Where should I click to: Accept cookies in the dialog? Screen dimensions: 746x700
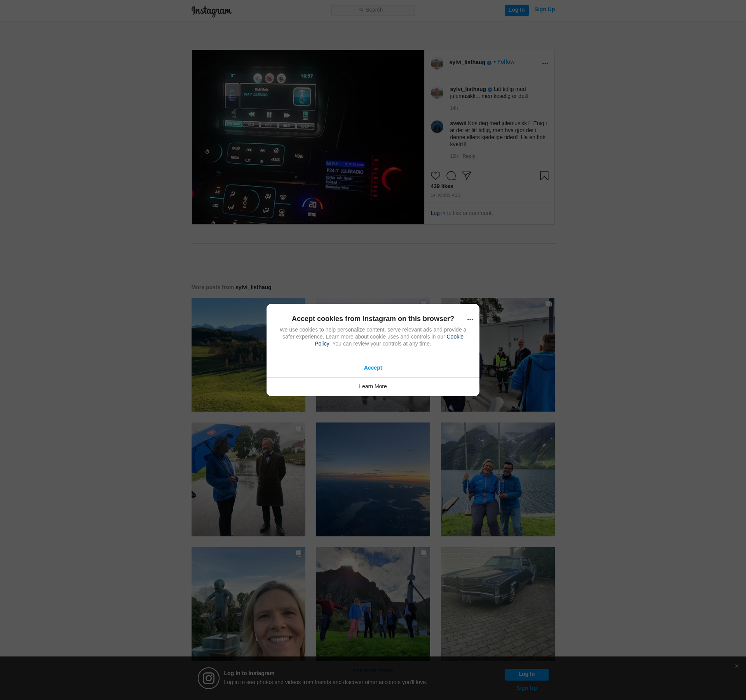click(373, 368)
